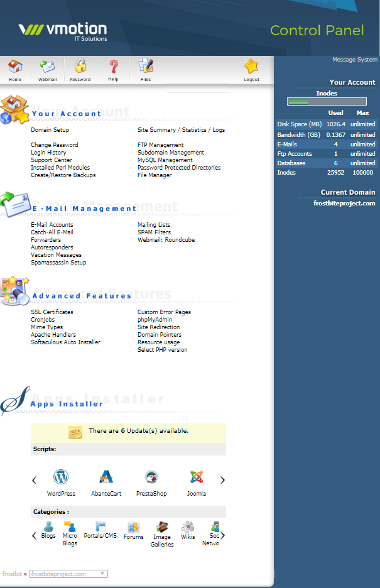380x588 pixels.
Task: Click the Inodes usage progress bar
Action: coord(327,101)
